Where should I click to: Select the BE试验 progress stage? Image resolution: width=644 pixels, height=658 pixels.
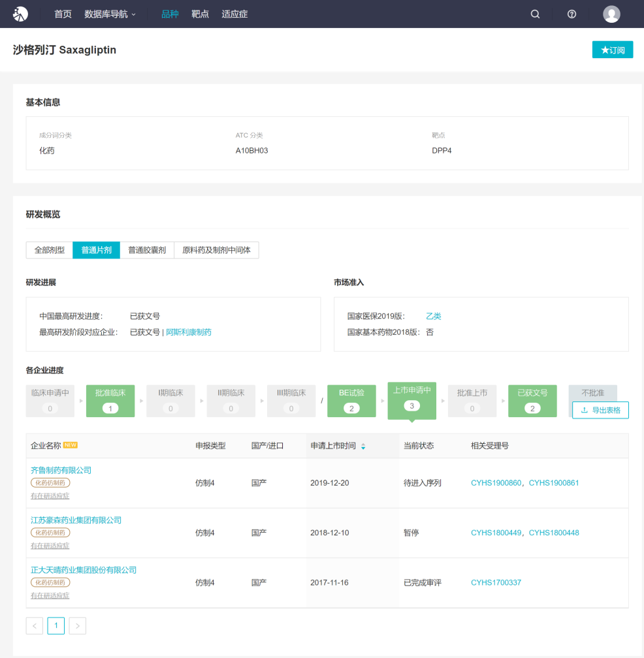[x=351, y=400]
